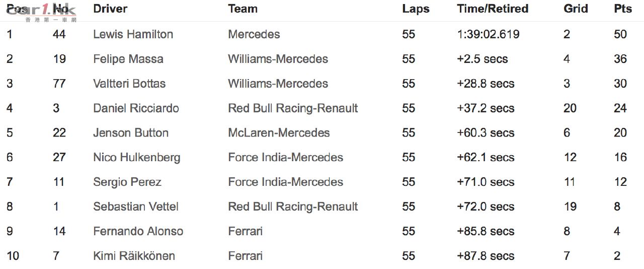Select Nico Hulkenberg row name

pyautogui.click(x=136, y=158)
